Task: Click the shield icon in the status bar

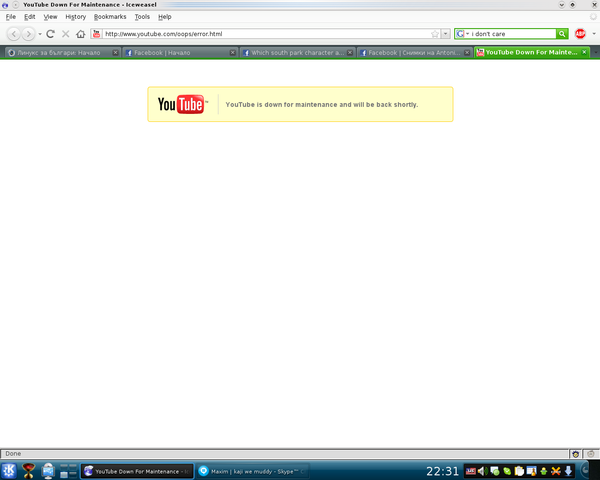Action: click(576, 454)
